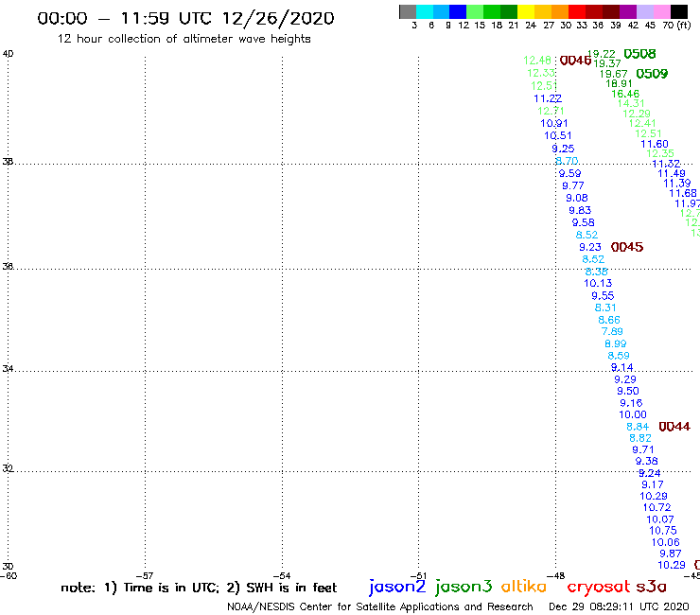This screenshot has height=615, width=700.
Task: Click the wave height value 10.13
Action: [598, 283]
